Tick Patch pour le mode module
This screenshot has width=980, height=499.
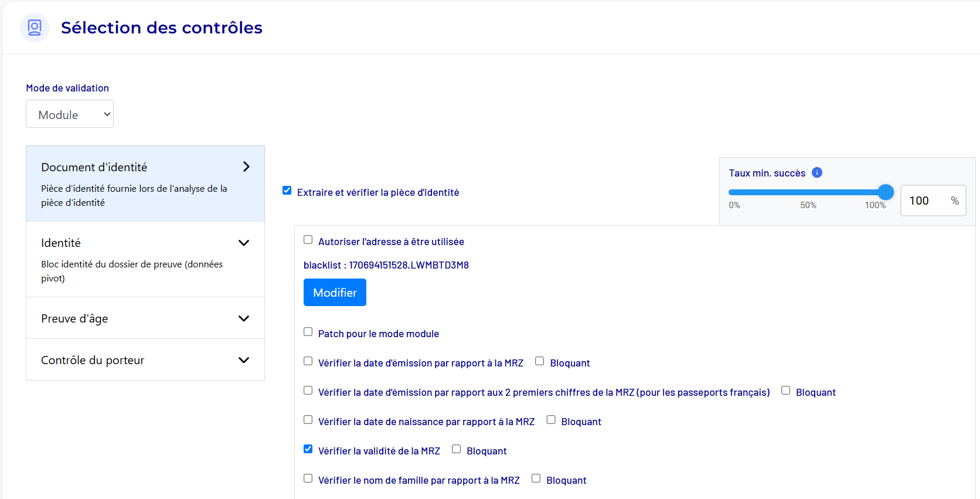point(308,332)
